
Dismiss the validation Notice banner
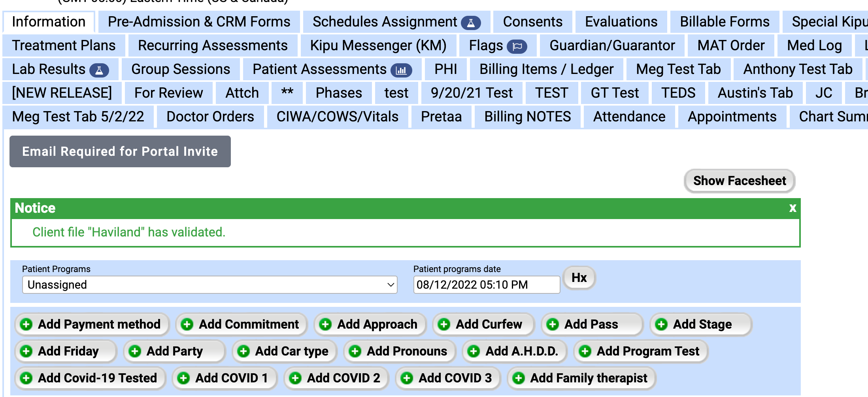793,208
